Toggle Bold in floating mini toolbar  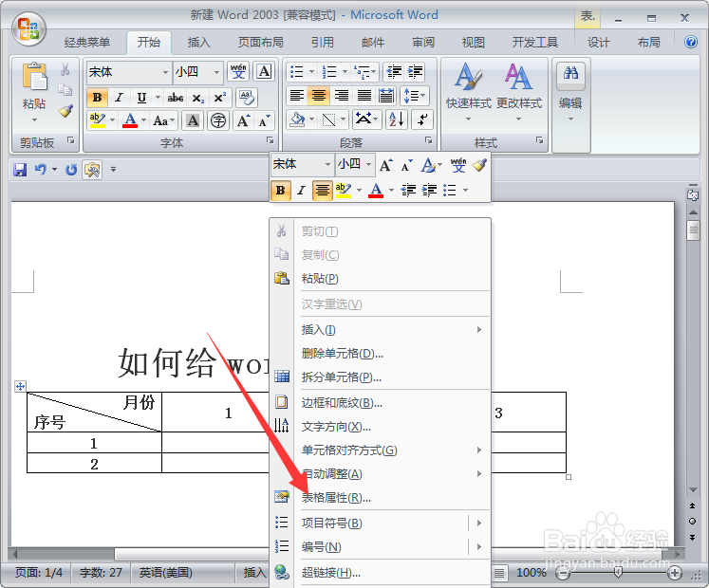coord(280,191)
